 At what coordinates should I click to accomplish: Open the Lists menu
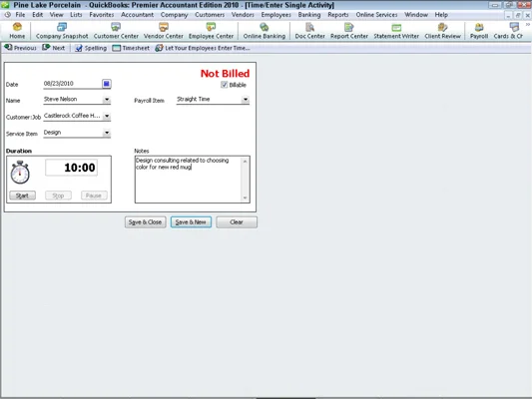(76, 15)
